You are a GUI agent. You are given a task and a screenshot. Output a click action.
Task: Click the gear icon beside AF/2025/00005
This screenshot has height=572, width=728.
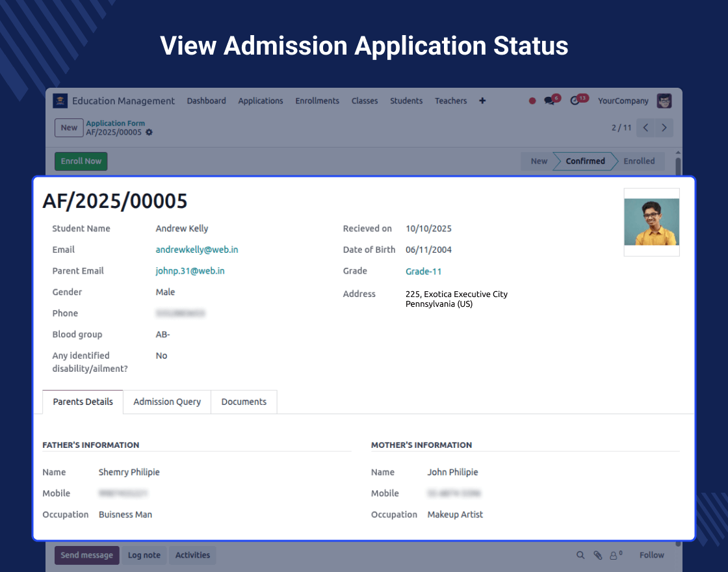pyautogui.click(x=149, y=133)
